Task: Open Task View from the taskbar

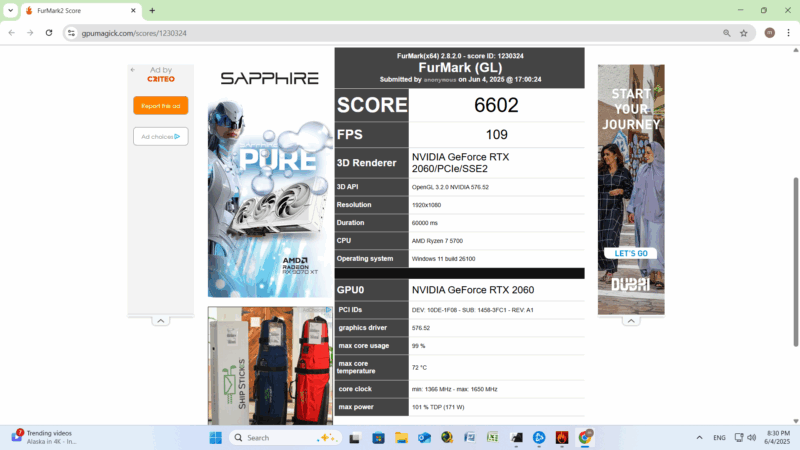Action: (x=355, y=438)
